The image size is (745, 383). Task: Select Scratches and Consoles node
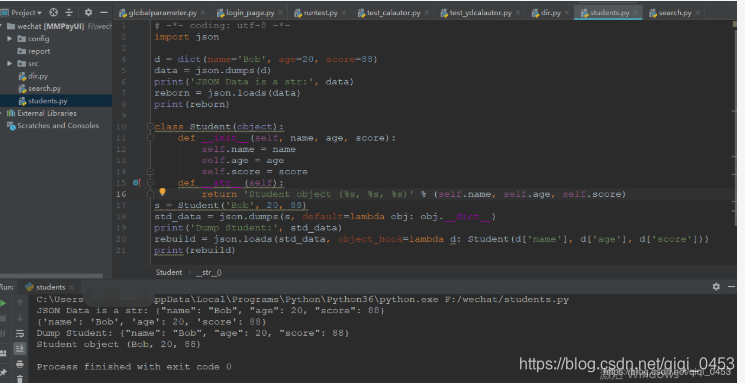coord(53,125)
